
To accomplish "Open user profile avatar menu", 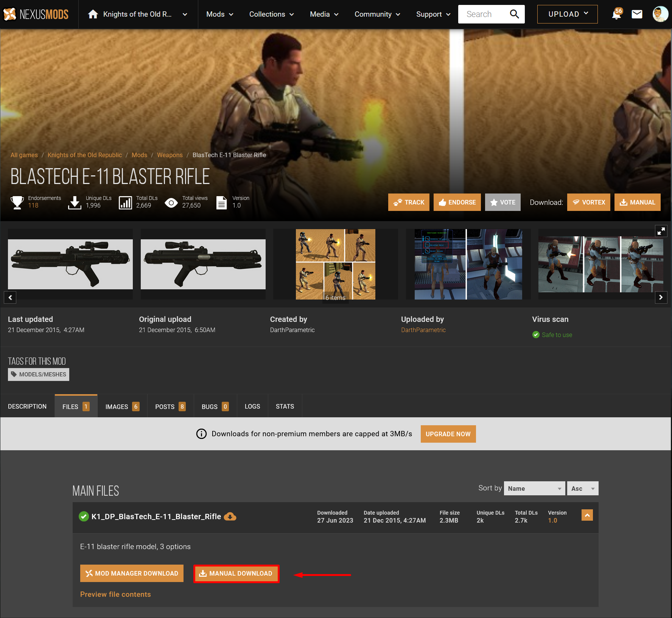I will click(660, 14).
